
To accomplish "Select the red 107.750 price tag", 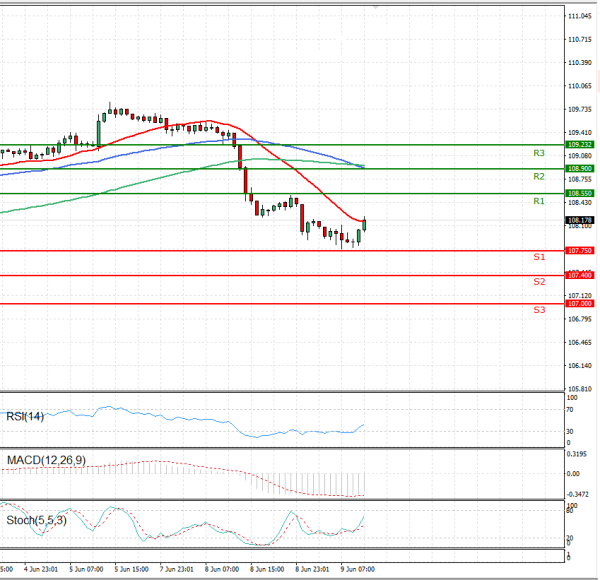I will coord(578,250).
